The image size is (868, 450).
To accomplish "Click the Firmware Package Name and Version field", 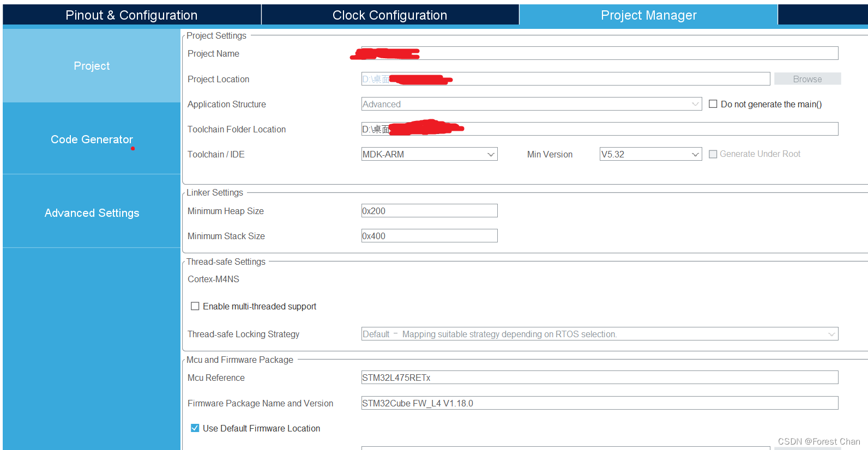I will 600,403.
